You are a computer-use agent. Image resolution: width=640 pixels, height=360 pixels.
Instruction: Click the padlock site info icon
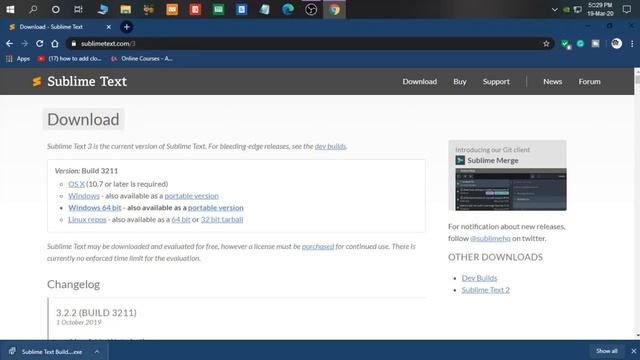[x=74, y=44]
